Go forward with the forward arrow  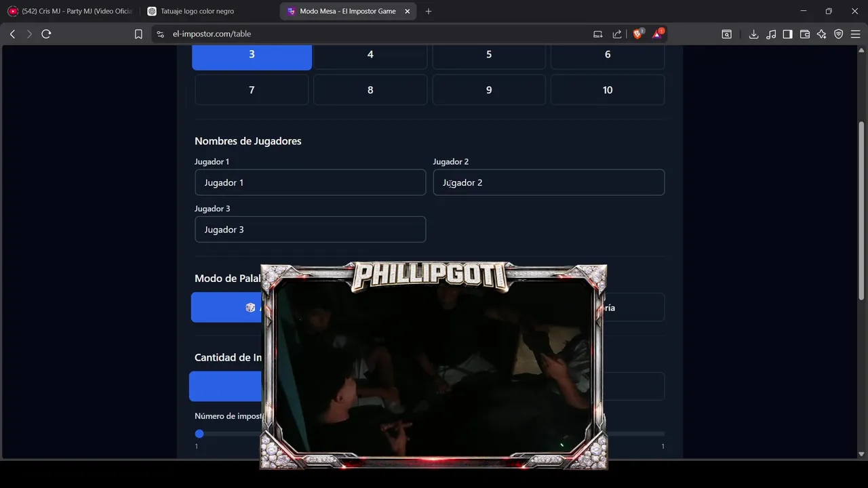click(x=29, y=34)
